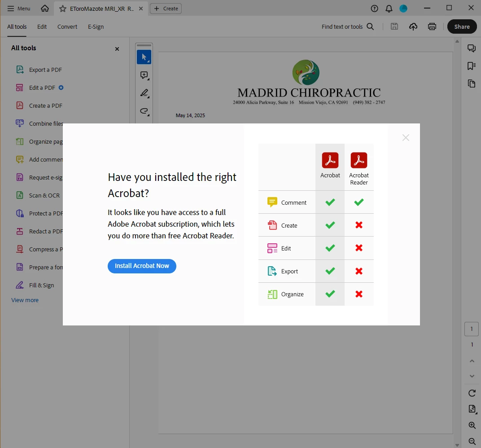Open Edit a PDF tool
This screenshot has height=448, width=481.
pyautogui.click(x=39, y=88)
